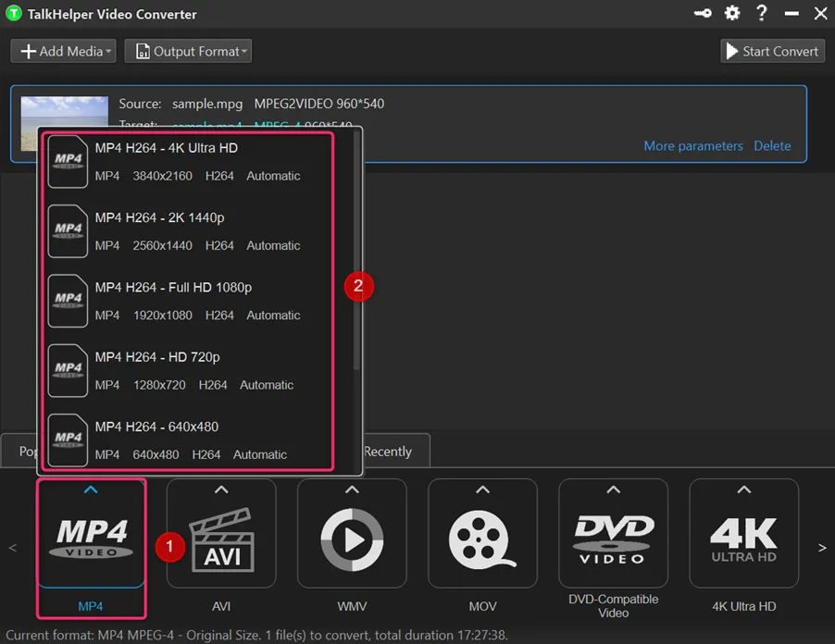Click the 4K Ultra HD label

click(744, 606)
